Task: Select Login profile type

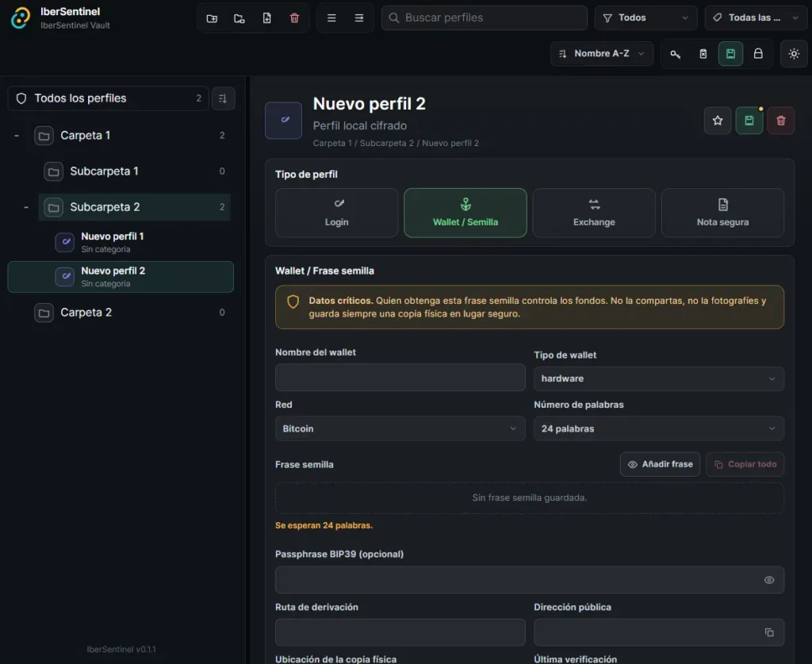Action: click(x=336, y=213)
